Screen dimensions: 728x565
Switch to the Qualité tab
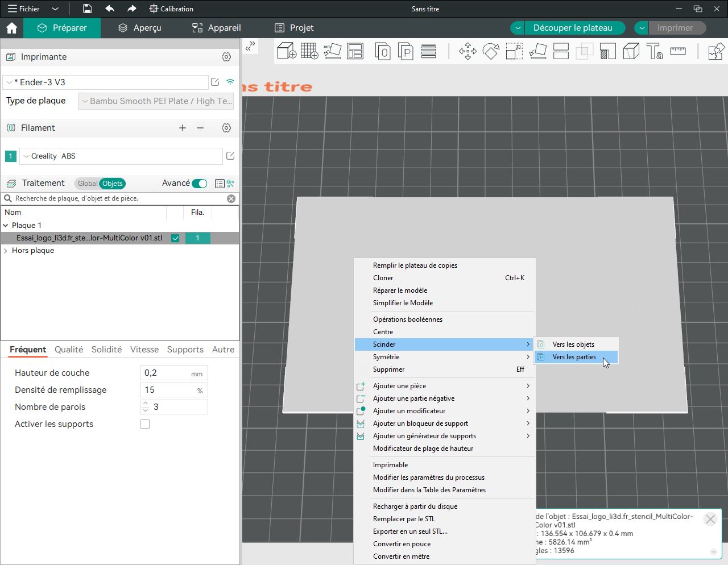tap(69, 350)
